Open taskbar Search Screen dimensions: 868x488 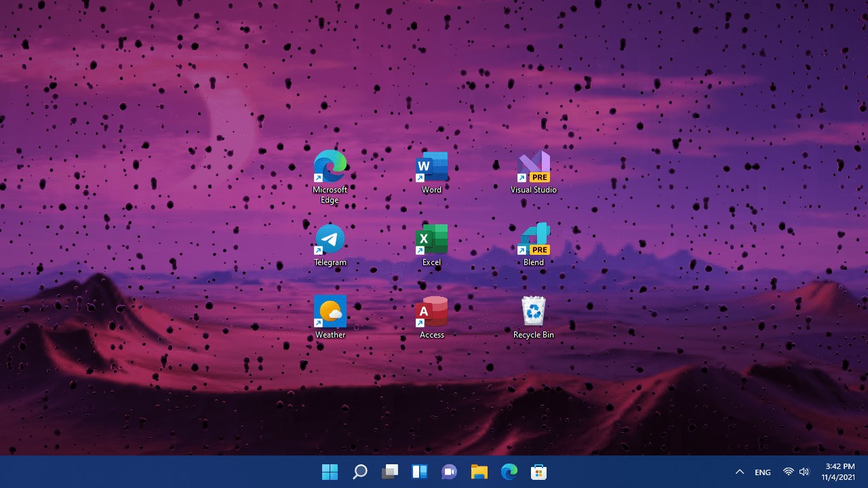tap(360, 472)
